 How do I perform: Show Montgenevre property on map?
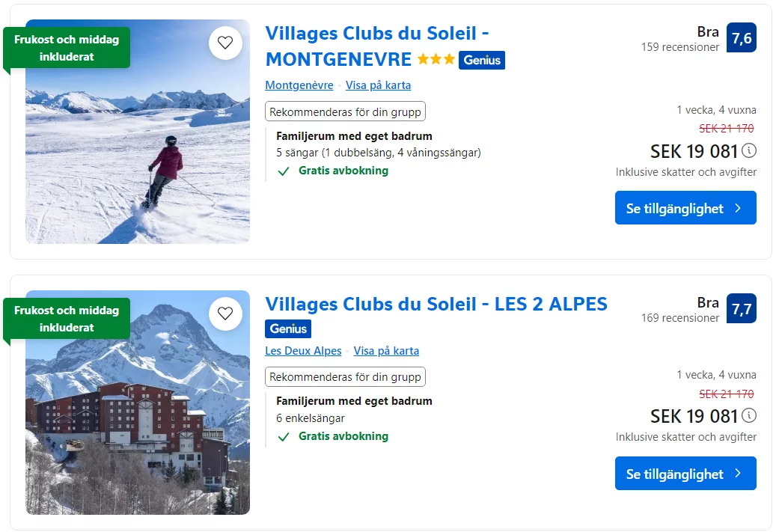pyautogui.click(x=378, y=85)
